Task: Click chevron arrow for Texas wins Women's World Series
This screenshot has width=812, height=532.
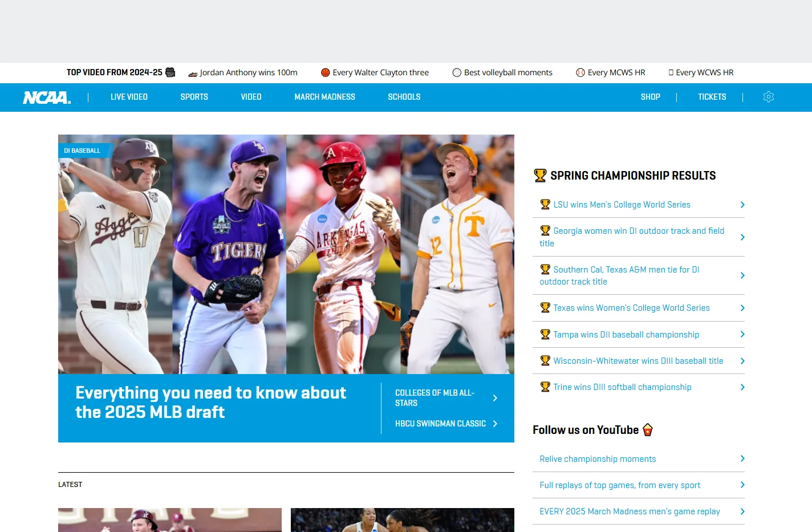Action: (x=742, y=308)
